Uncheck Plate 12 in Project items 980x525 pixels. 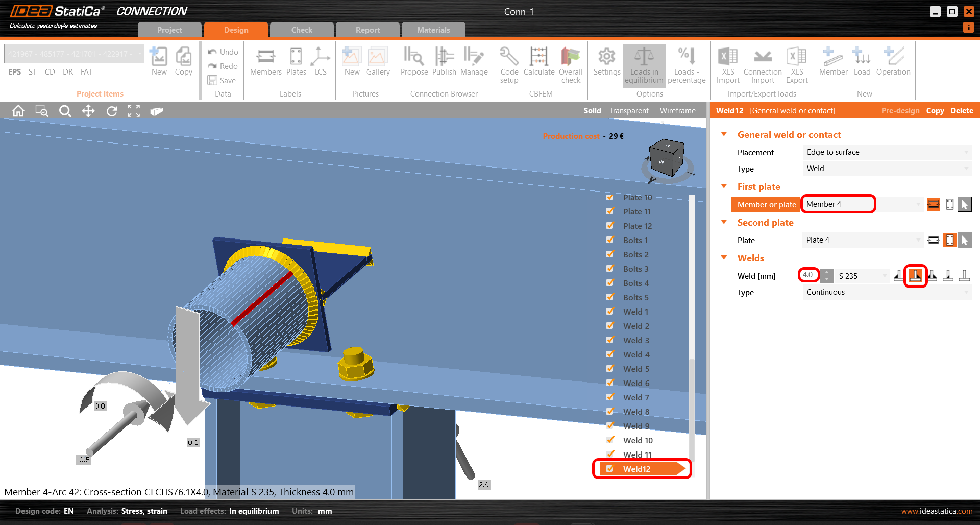point(610,225)
